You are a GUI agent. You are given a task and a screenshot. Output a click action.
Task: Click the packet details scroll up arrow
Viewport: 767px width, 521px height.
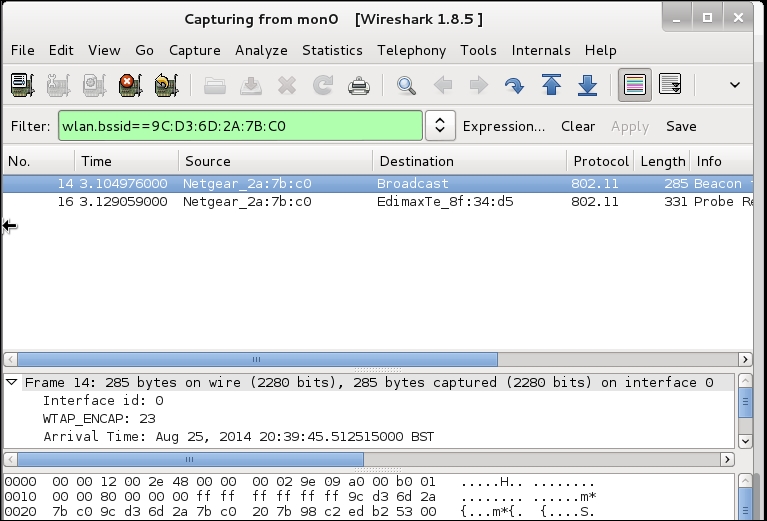pyautogui.click(x=745, y=381)
